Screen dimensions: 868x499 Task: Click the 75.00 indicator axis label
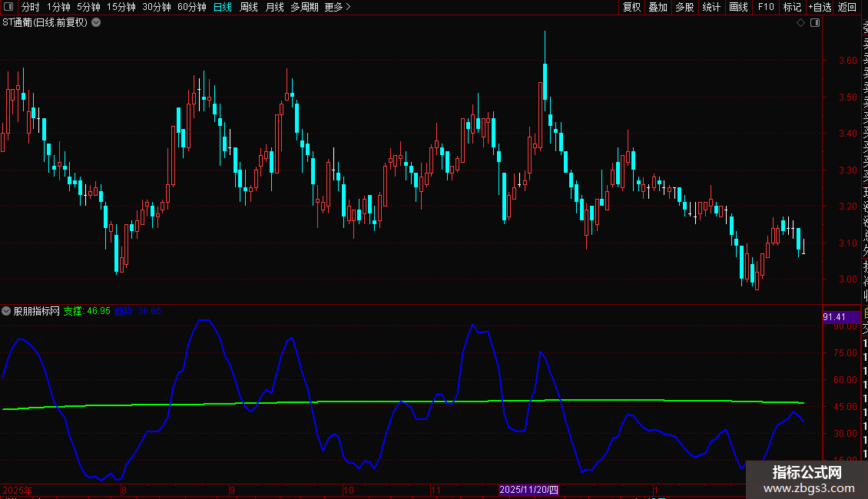tap(845, 353)
